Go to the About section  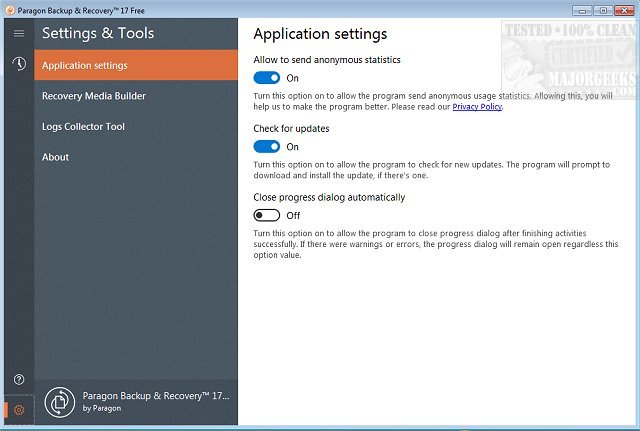[x=136, y=157]
